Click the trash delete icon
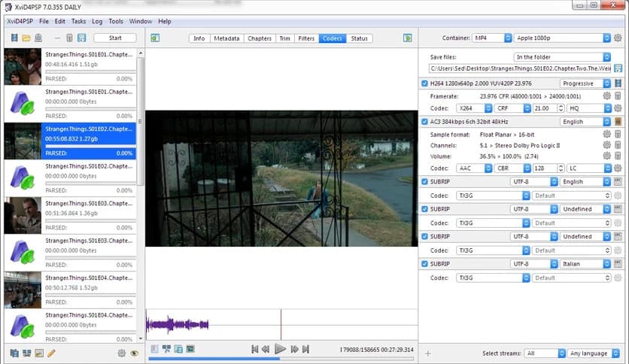Image resolution: width=629 pixels, height=364 pixels. click(69, 38)
